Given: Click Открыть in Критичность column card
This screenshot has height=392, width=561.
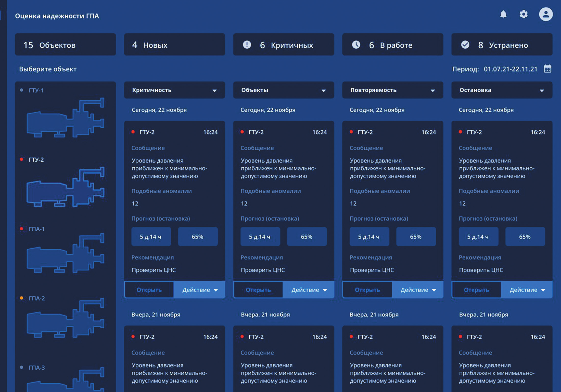Looking at the screenshot, I should tap(149, 290).
